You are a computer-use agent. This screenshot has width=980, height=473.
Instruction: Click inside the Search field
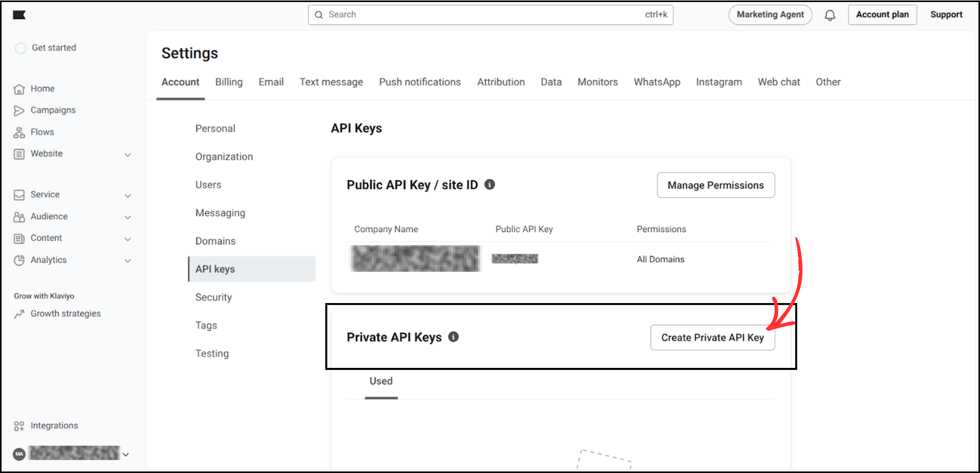(490, 15)
